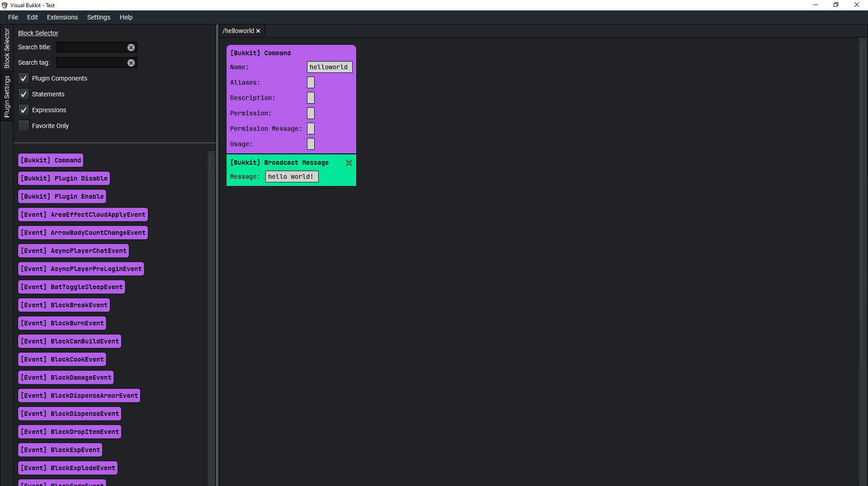Open the Help menu

click(x=126, y=17)
